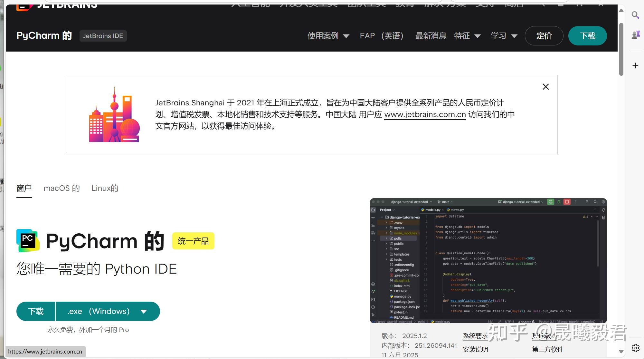Open the 系统要求 link below the version info
The image size is (644, 359).
click(475, 335)
